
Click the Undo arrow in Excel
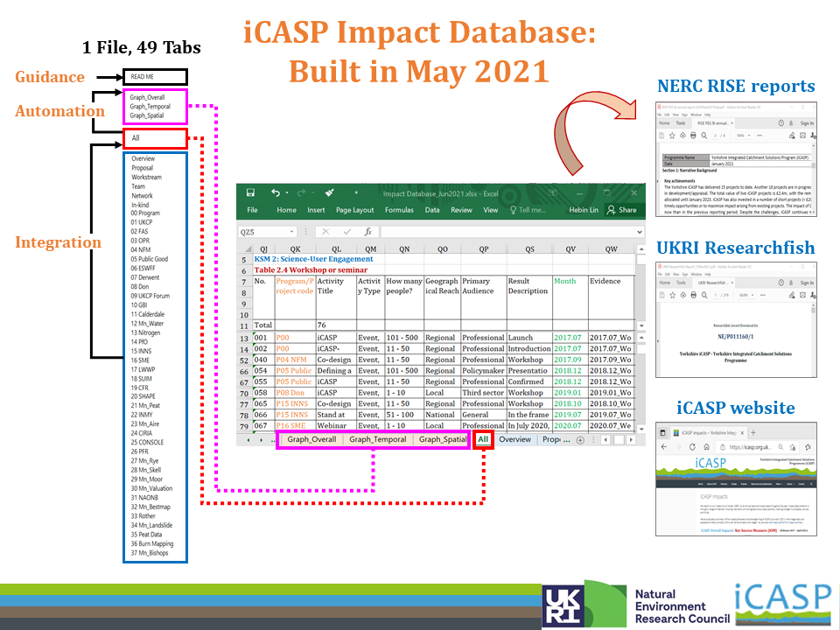[x=276, y=192]
